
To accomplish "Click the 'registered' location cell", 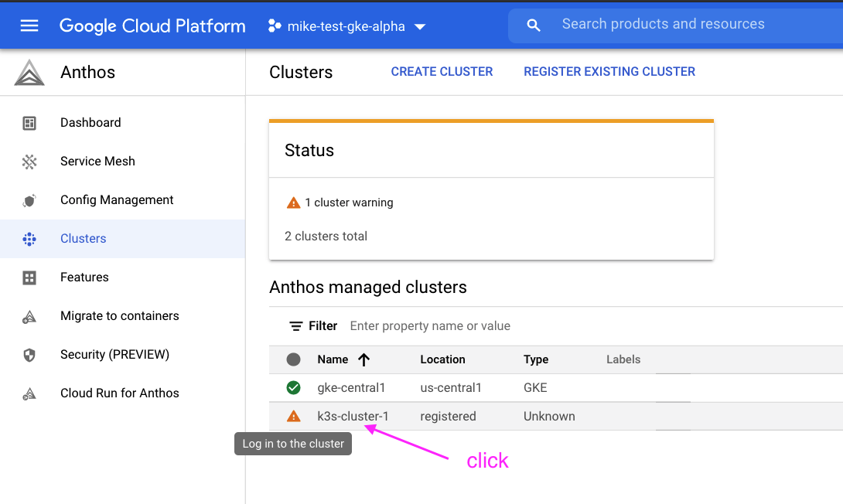I will 448,417.
